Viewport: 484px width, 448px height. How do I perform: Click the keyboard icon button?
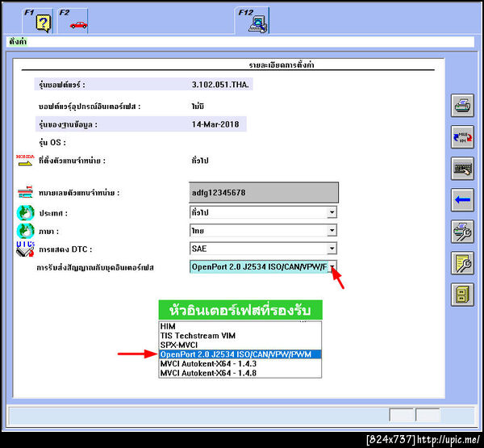pyautogui.click(x=462, y=169)
